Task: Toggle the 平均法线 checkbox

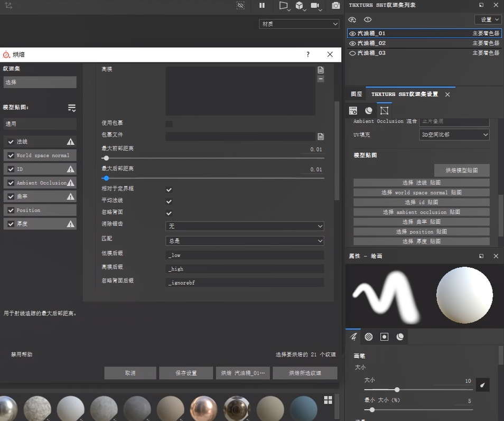Action: 169,201
